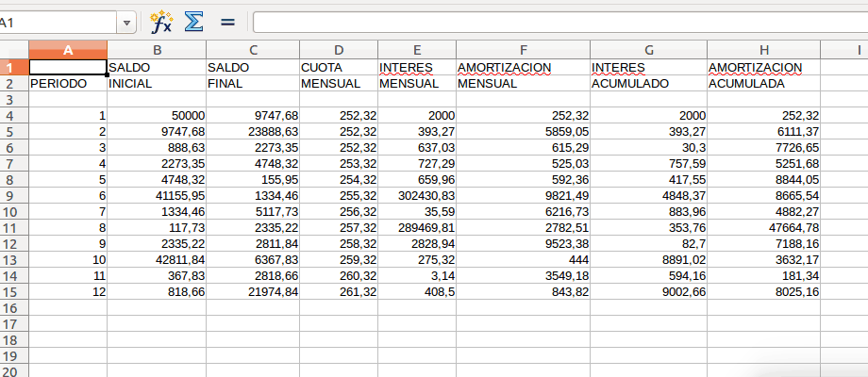Viewport: 868px width, 377px height.
Task: Select column F header
Action: tap(523, 50)
